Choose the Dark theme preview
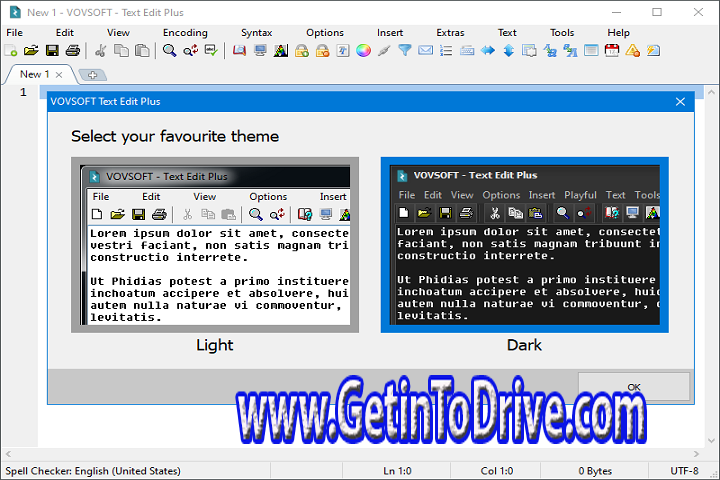The width and height of the screenshot is (720, 480). tap(524, 245)
